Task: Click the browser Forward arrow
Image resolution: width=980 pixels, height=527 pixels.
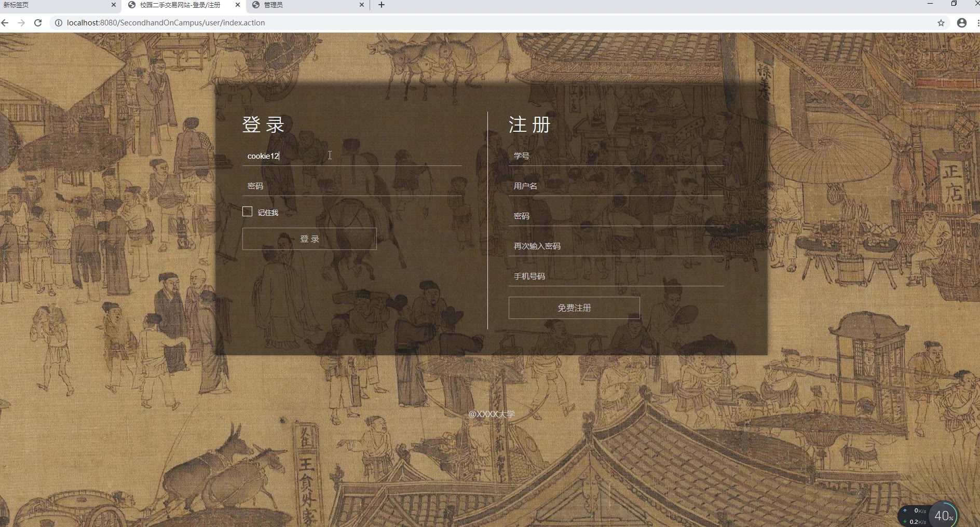Action: (x=21, y=23)
